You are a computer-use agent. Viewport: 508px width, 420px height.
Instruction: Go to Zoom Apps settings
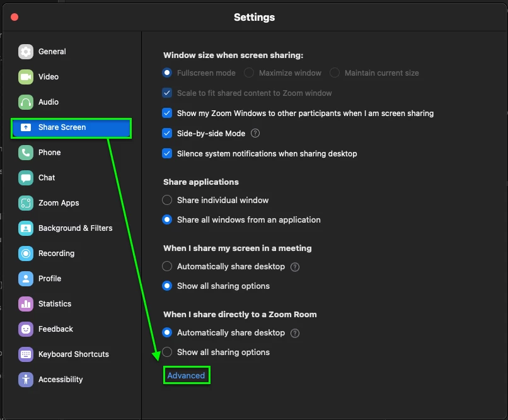pyautogui.click(x=71, y=203)
